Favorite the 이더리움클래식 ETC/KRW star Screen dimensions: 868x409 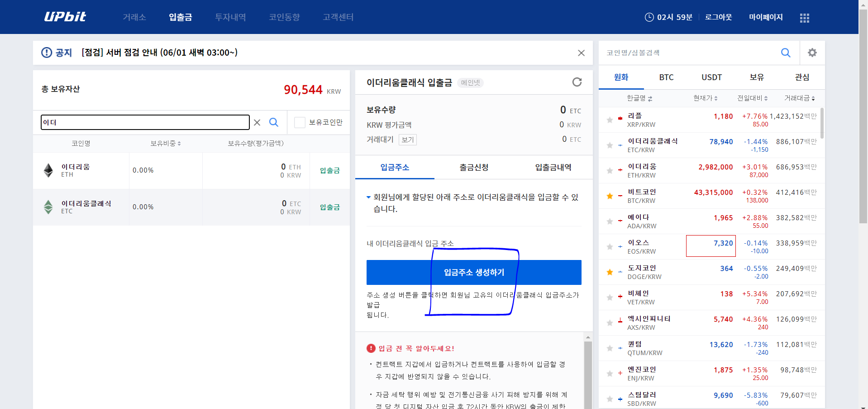(x=610, y=145)
